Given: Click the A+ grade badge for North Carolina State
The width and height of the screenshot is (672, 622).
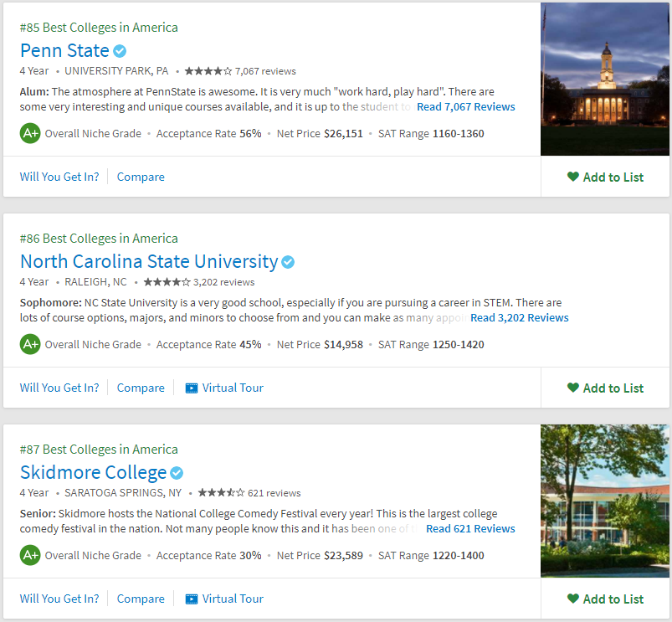Looking at the screenshot, I should click(x=30, y=344).
